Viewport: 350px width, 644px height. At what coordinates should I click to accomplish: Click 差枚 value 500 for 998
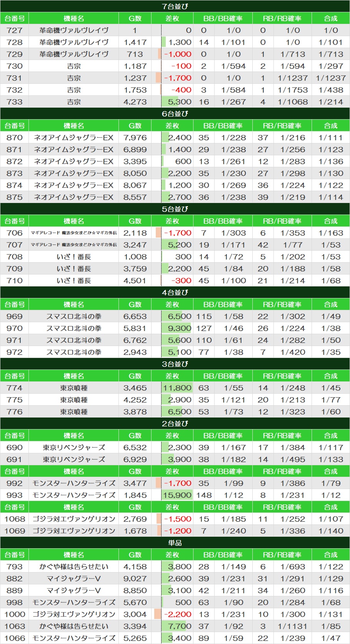(x=183, y=602)
